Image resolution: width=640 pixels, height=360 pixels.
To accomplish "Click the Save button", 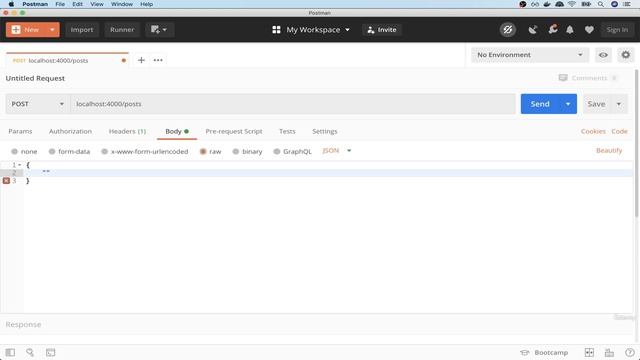I will 596,104.
